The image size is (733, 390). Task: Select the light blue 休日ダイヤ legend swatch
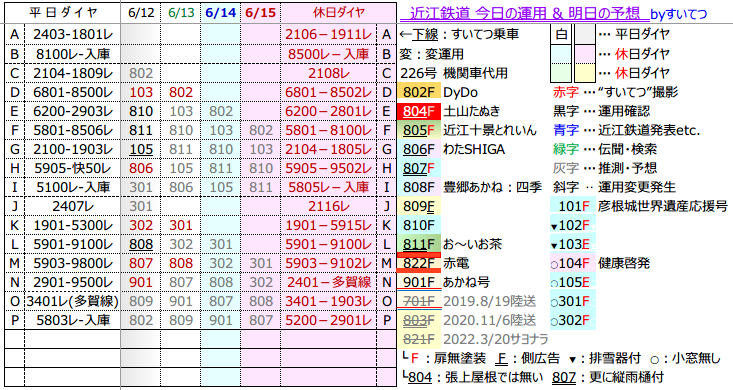click(561, 54)
